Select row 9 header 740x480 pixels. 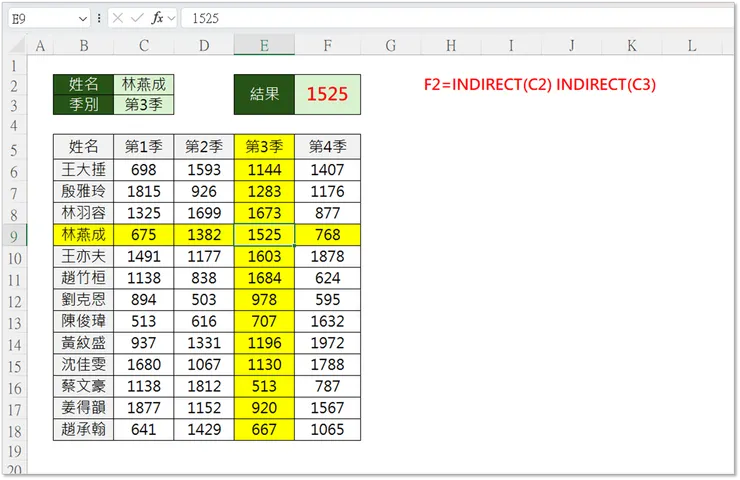pos(14,236)
